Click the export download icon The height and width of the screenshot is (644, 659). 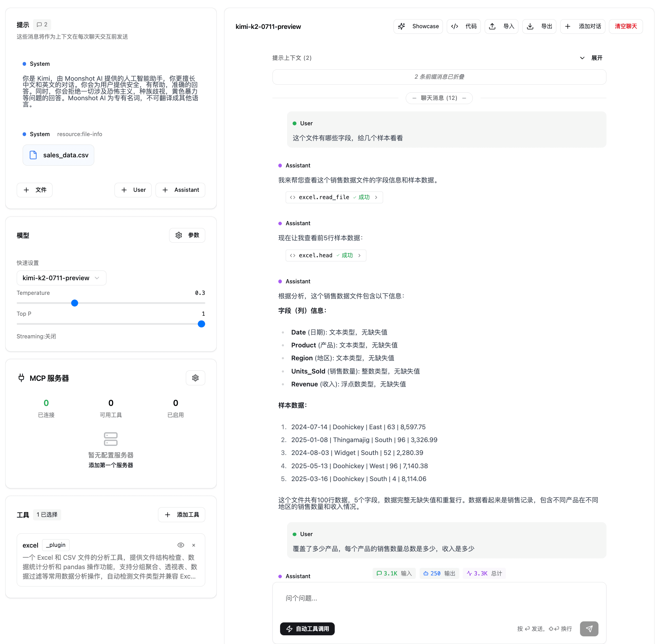point(530,26)
